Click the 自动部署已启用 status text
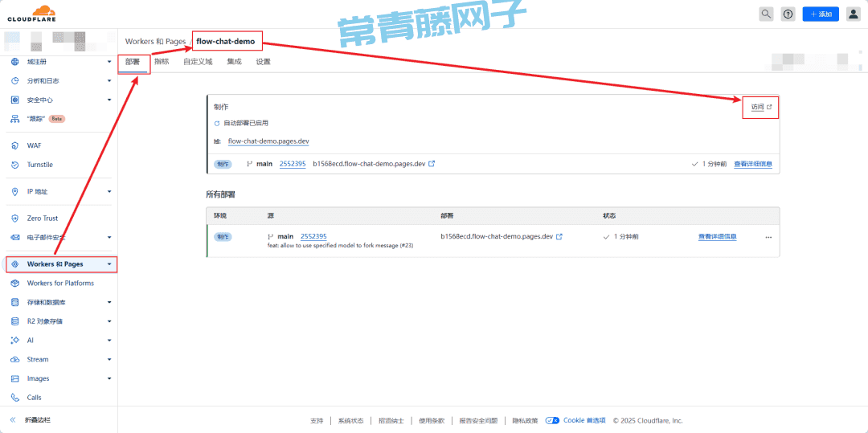The width and height of the screenshot is (868, 433). 247,123
